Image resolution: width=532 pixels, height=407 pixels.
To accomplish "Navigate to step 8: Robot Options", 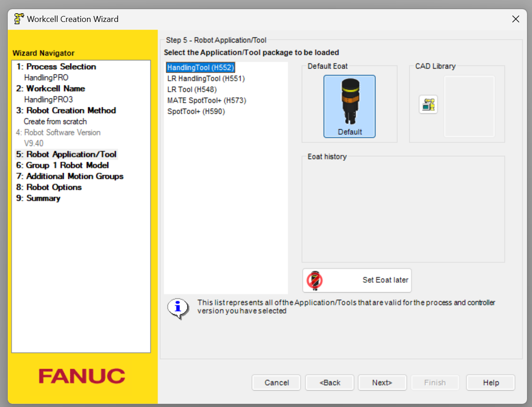I will 49,187.
